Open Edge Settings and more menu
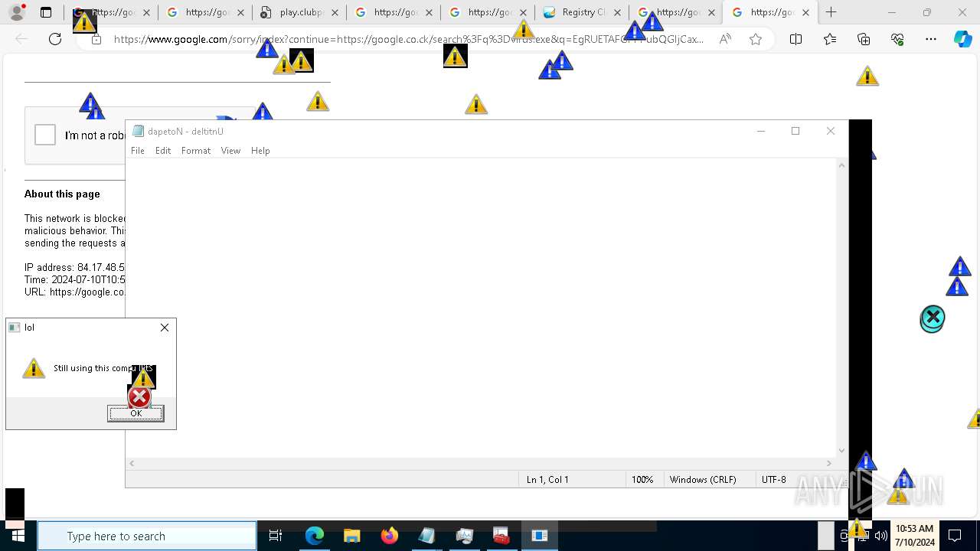This screenshot has height=551, width=980. tap(931, 39)
